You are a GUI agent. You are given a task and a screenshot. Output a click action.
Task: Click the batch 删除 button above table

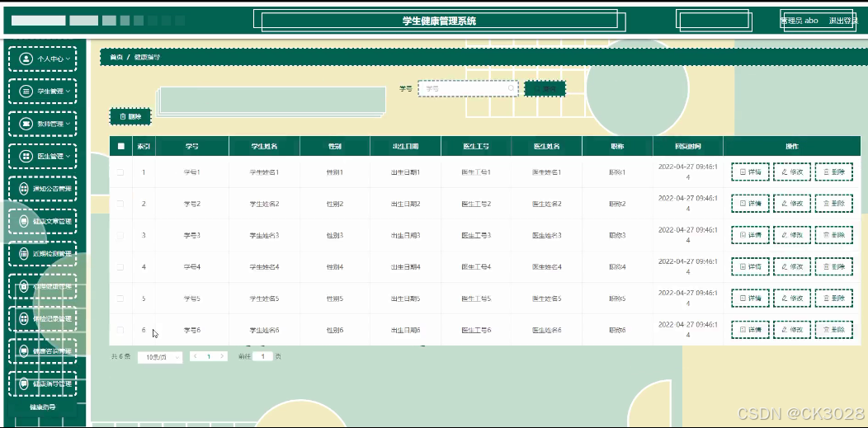(x=130, y=116)
